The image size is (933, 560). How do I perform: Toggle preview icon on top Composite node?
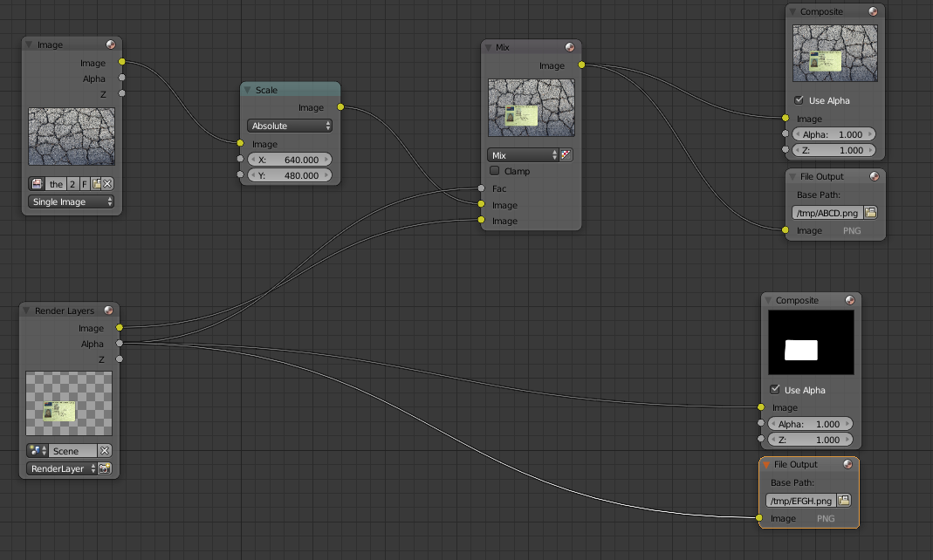click(873, 11)
